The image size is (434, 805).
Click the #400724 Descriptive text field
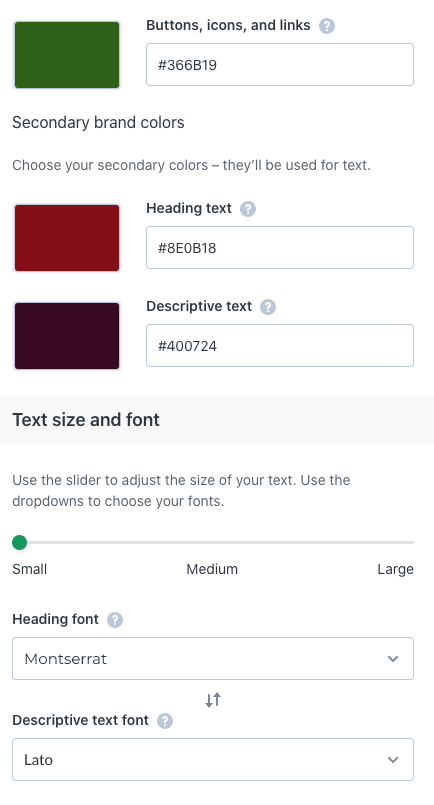[x=280, y=346]
